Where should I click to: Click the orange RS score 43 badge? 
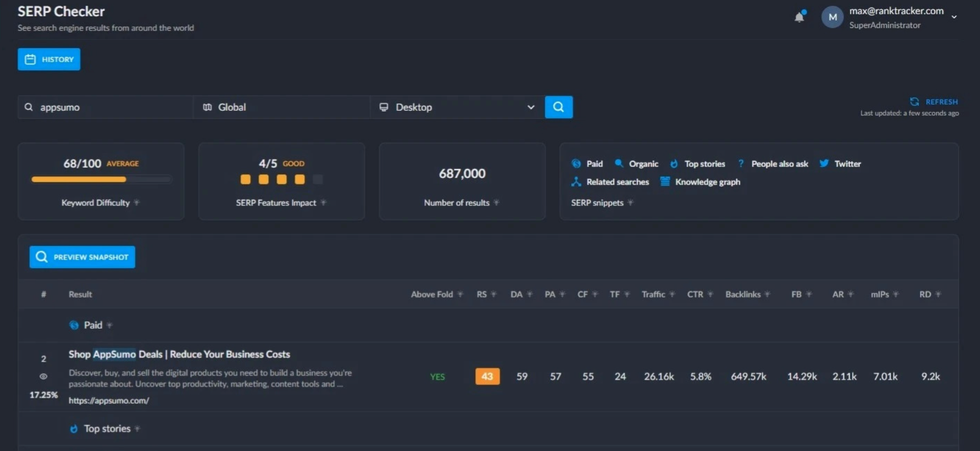pos(487,376)
